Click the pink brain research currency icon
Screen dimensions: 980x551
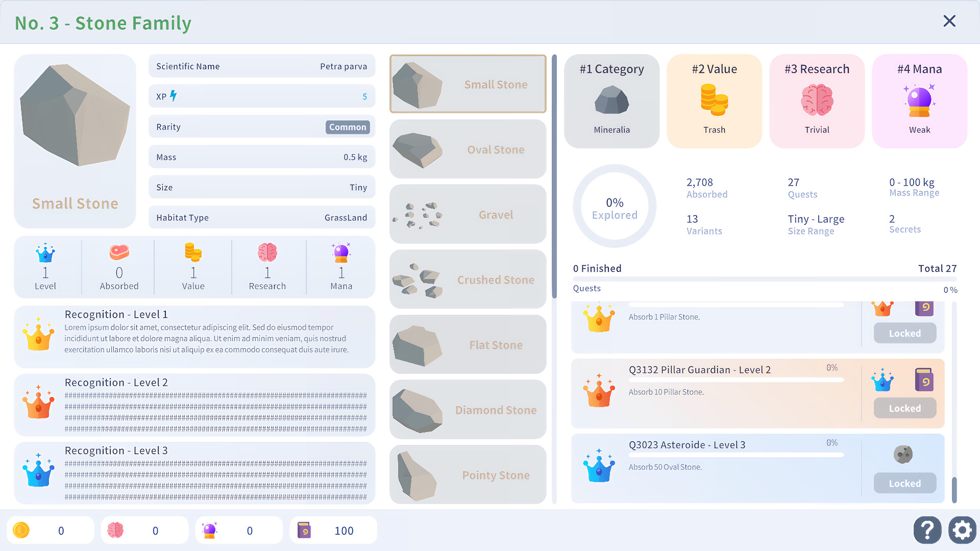[115, 531]
